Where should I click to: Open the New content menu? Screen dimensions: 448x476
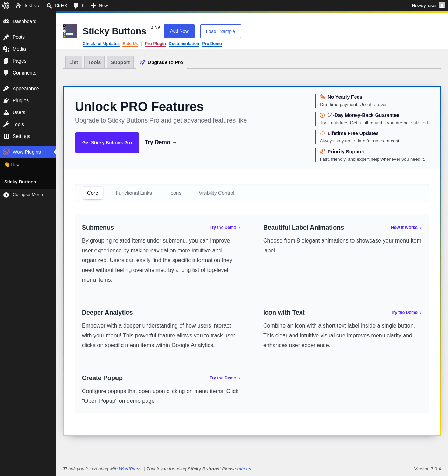click(99, 6)
